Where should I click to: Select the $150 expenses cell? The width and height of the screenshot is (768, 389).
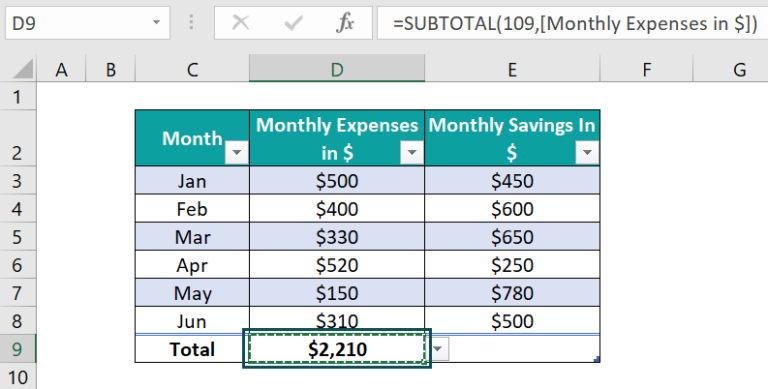[x=337, y=292]
